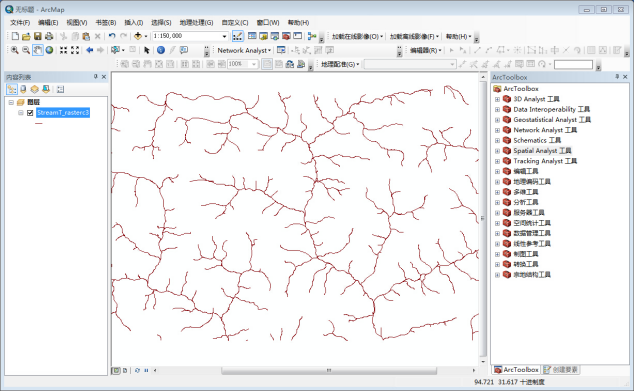Viewport: 635px width, 392px height.
Task: Select the Zoom In tool
Action: [x=15, y=50]
